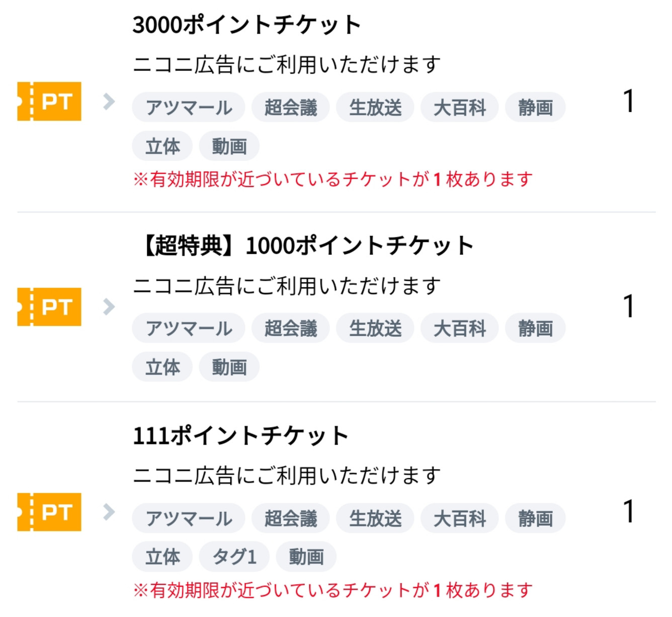The width and height of the screenshot is (672, 617).
Task: Click the ticket count for 111ポイントチケット
Action: point(629,512)
